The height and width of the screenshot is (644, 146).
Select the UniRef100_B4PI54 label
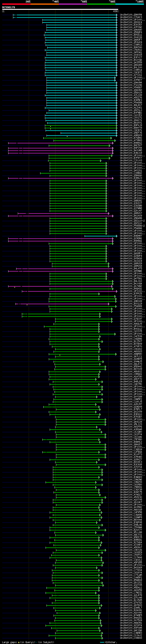point(131,148)
